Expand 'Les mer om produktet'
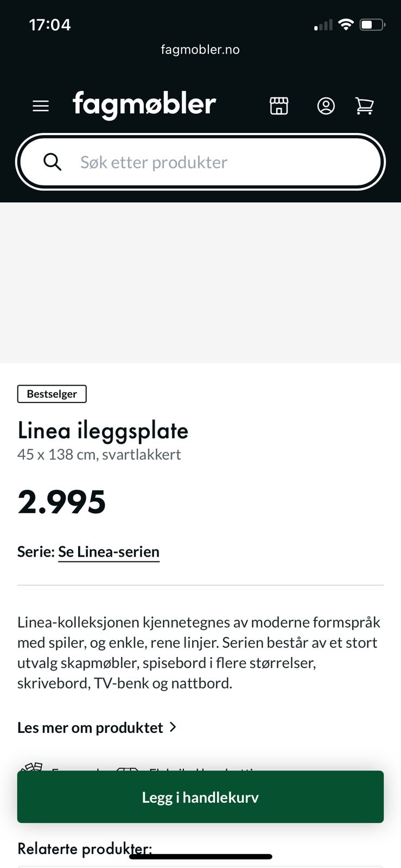This screenshot has height=868, width=401. coord(90,727)
